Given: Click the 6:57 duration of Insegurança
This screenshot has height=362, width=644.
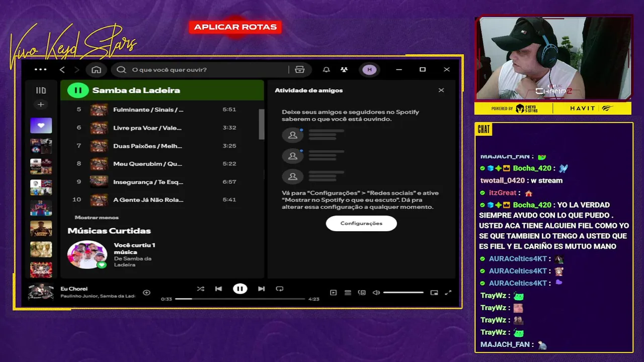Looking at the screenshot, I should (229, 182).
